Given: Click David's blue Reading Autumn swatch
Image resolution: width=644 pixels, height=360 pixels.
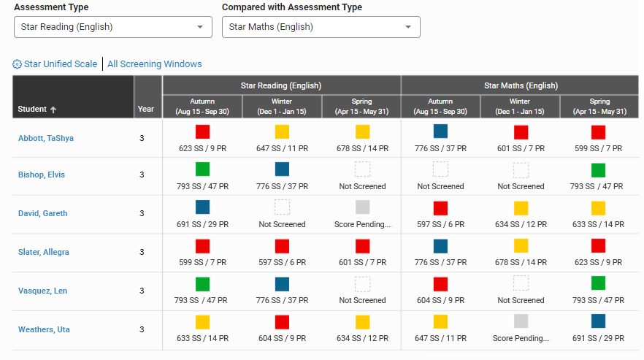Looking at the screenshot, I should point(202,207).
